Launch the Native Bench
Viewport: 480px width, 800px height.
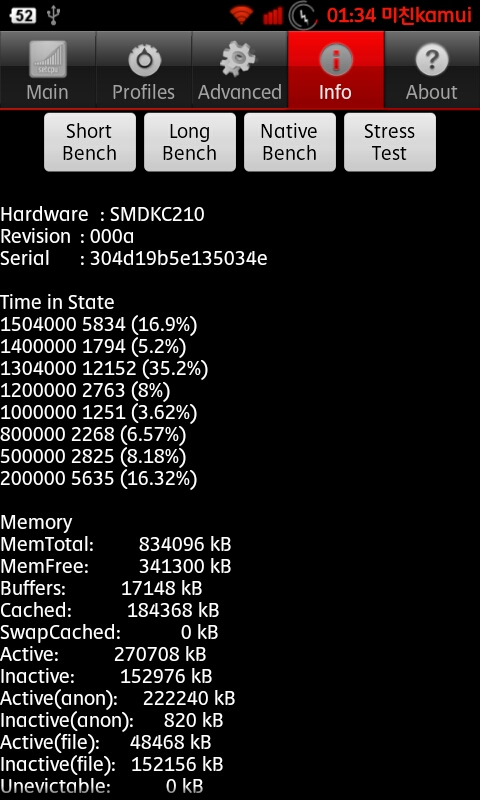tap(290, 142)
